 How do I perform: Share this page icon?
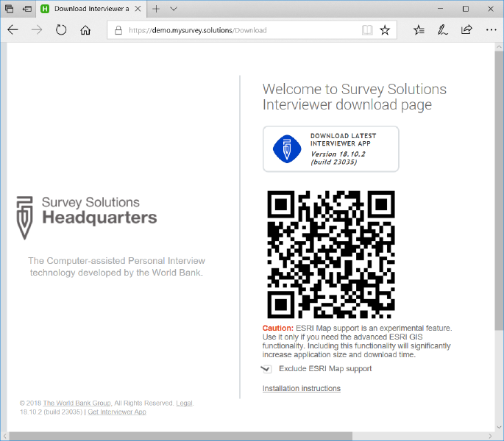tap(466, 30)
